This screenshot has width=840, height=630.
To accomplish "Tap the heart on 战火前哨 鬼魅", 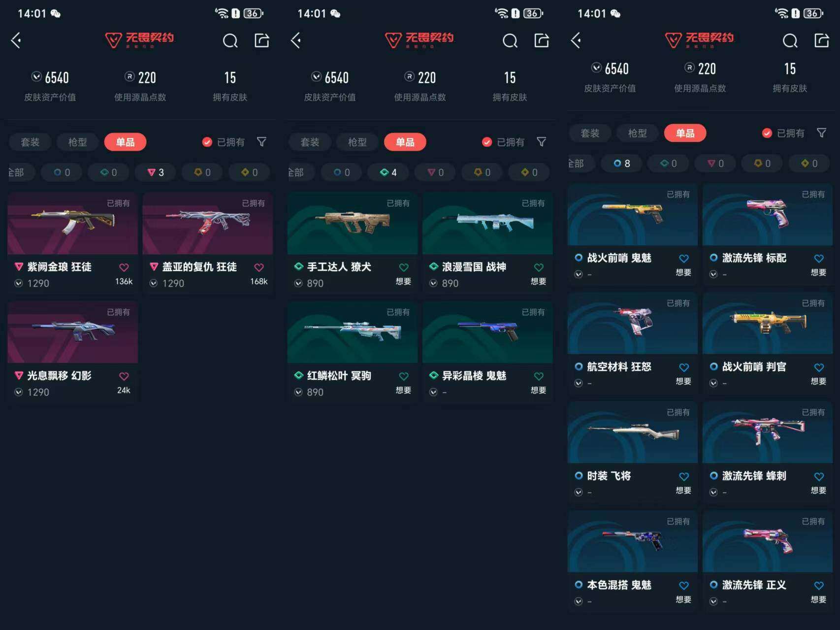I will coord(684,258).
